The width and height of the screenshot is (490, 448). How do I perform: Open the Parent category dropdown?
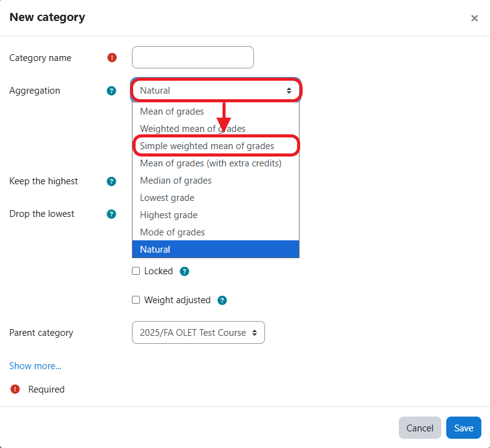pyautogui.click(x=198, y=333)
